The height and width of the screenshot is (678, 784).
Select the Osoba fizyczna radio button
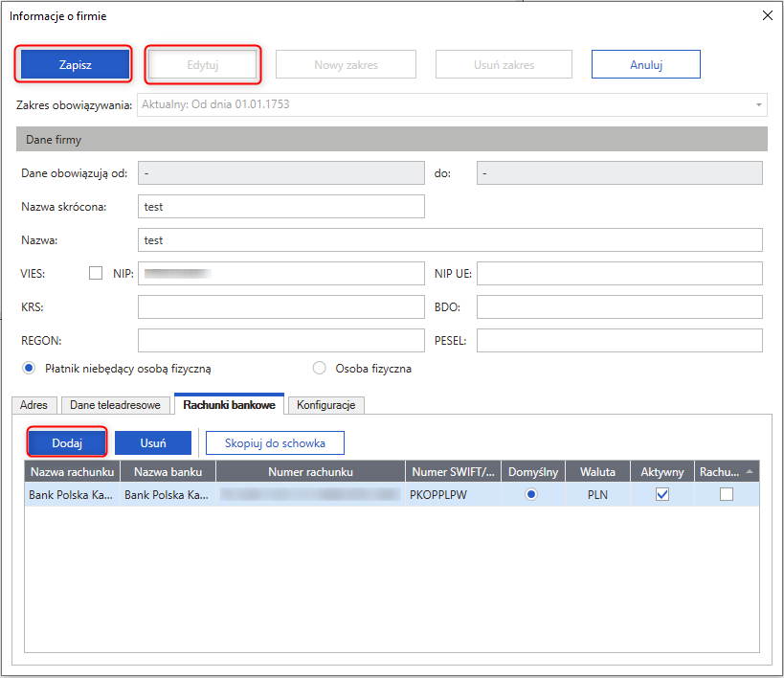[319, 369]
